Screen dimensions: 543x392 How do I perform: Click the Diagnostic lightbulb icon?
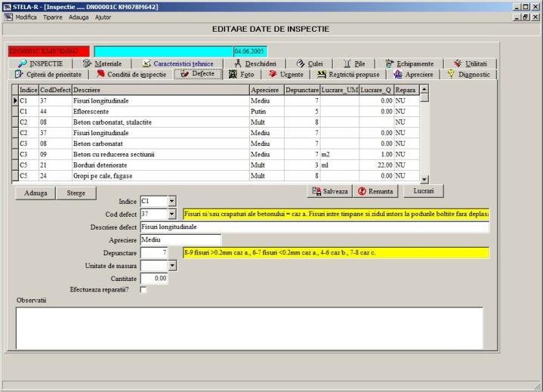451,74
